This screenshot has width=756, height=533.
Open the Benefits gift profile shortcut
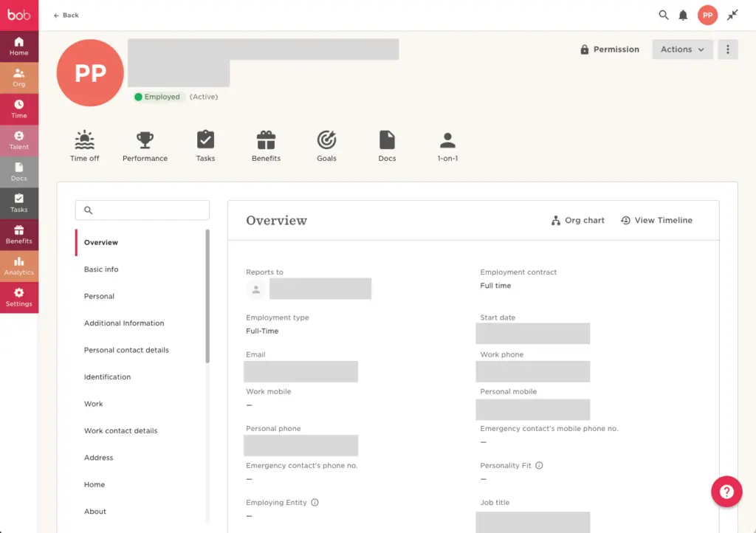coord(266,145)
